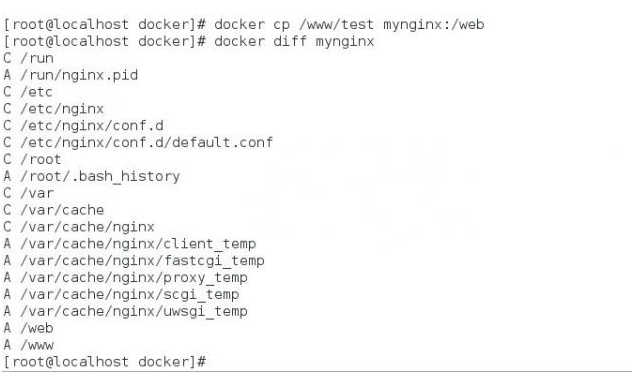This screenshot has height=383, width=639.
Task: Click the changed /etc directory line
Action: (28, 92)
